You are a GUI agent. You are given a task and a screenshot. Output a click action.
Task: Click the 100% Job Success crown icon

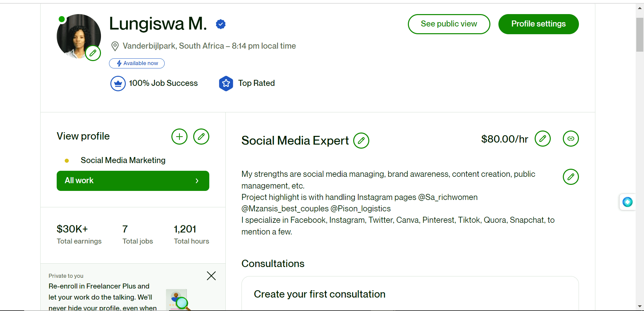(x=118, y=84)
